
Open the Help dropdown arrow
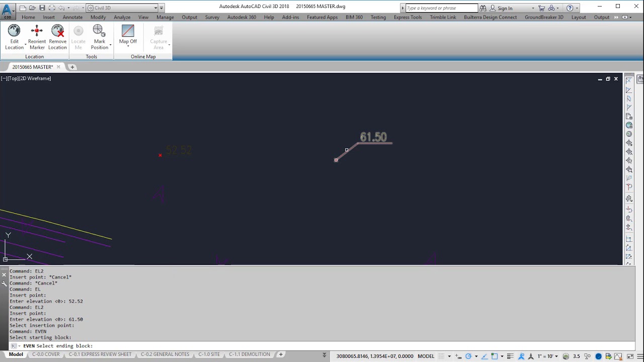577,9
